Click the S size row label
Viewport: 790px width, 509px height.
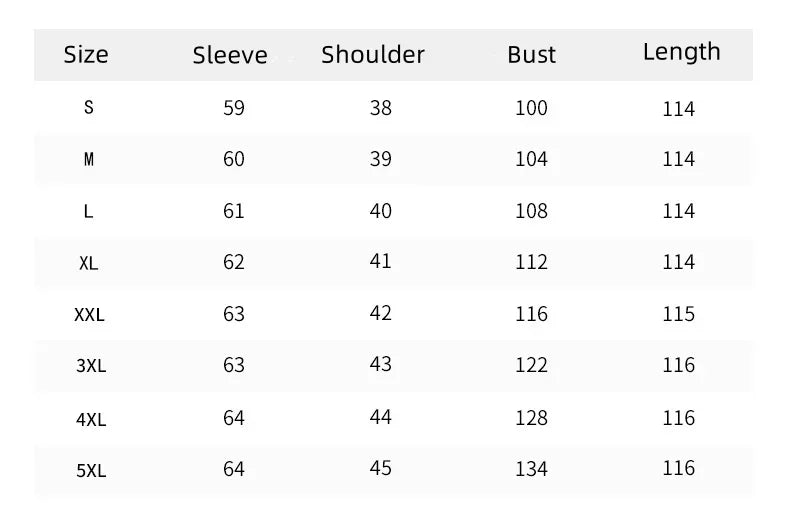89,108
